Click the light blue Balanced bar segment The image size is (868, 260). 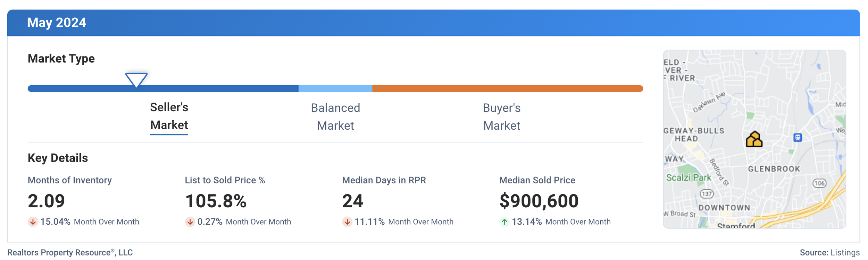335,88
